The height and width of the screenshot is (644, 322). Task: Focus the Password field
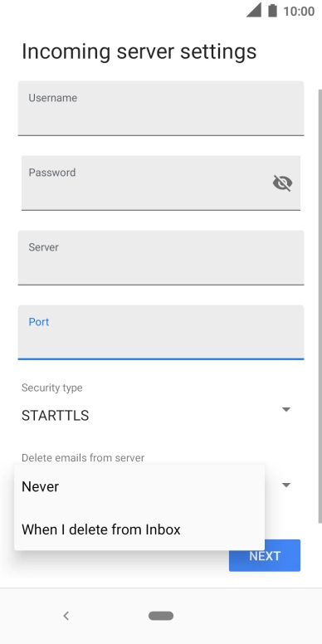[161, 183]
